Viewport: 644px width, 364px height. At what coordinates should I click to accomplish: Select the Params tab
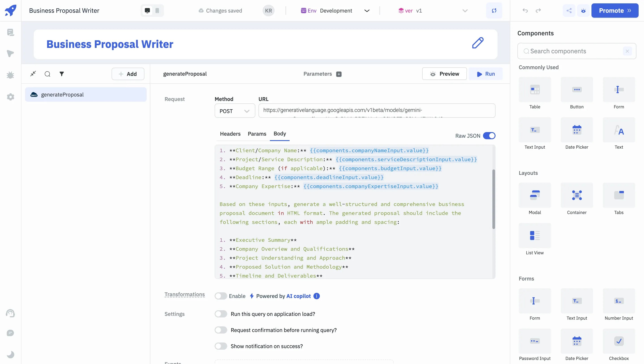pos(257,134)
